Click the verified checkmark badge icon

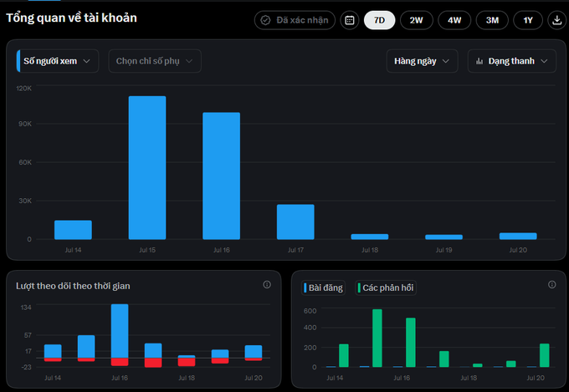click(265, 20)
